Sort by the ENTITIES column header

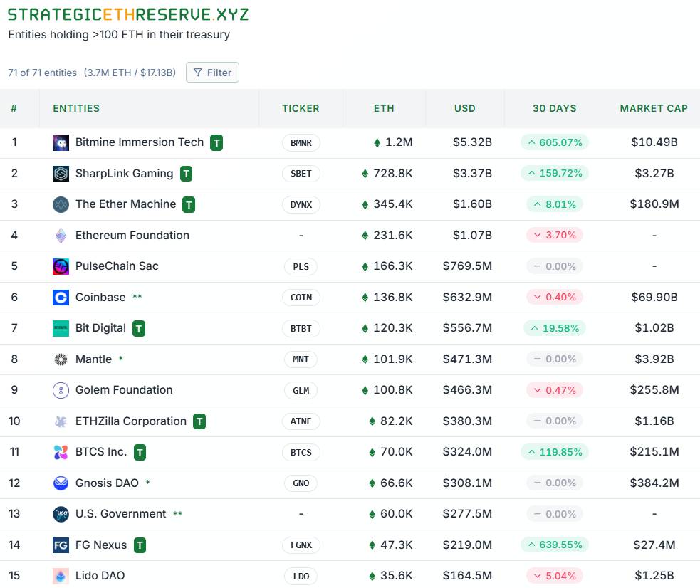tap(76, 108)
